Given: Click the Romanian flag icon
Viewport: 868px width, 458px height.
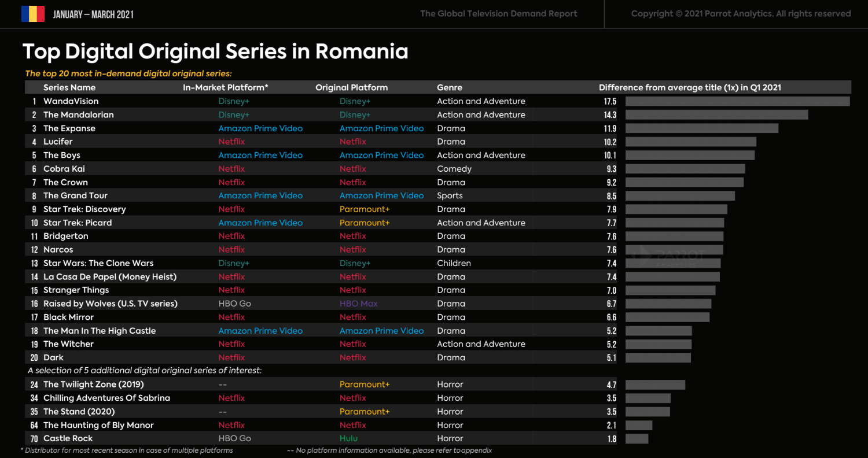Looking at the screenshot, I should pyautogui.click(x=33, y=14).
